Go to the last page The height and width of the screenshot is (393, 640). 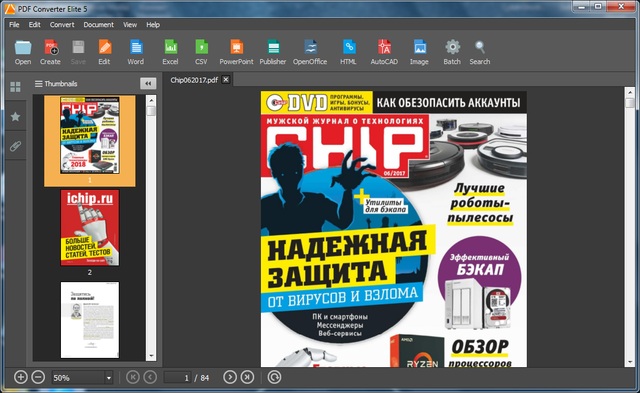click(x=247, y=377)
